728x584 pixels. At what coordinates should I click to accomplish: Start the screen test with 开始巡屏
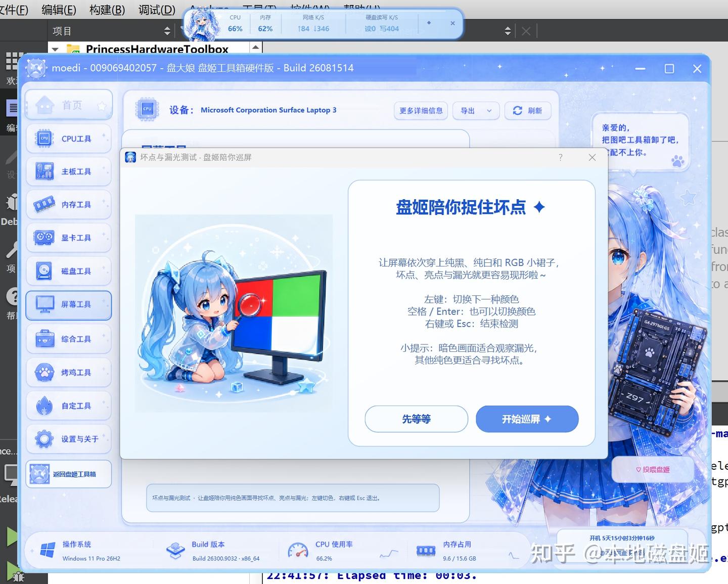pyautogui.click(x=527, y=419)
